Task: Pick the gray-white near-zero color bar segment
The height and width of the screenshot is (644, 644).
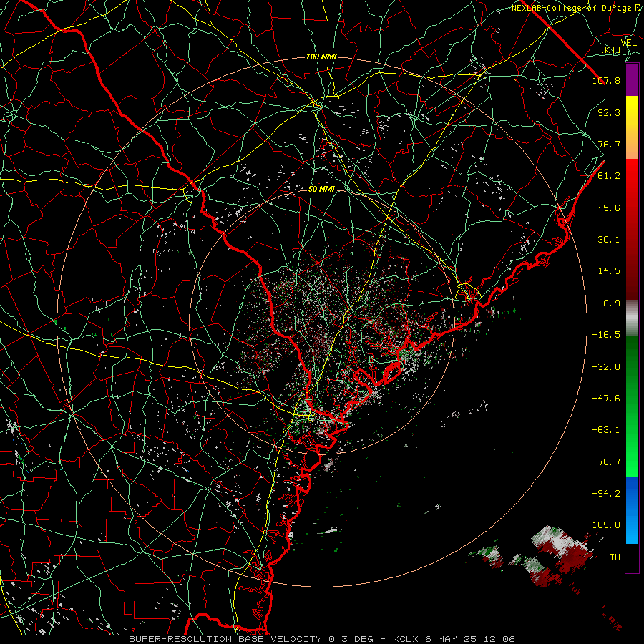Action: pos(632,318)
